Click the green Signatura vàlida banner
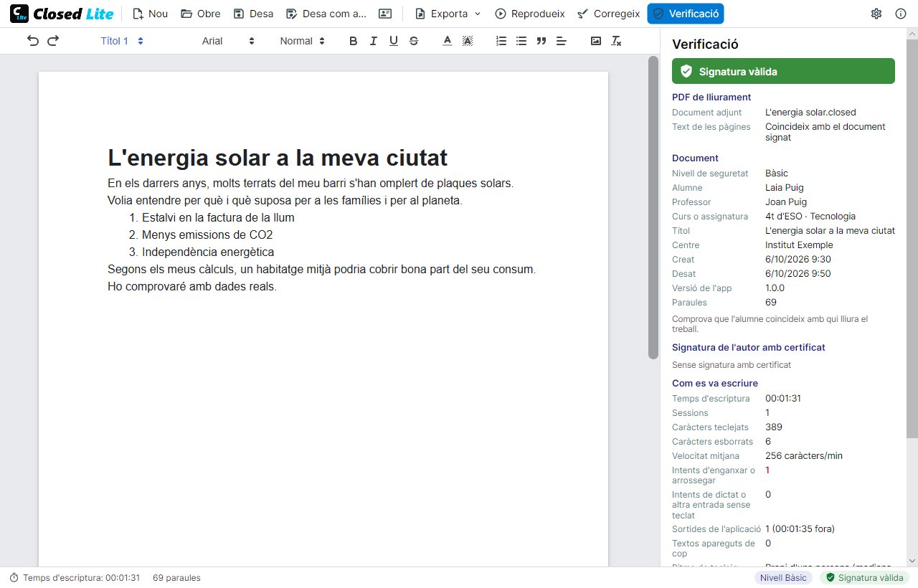 pyautogui.click(x=783, y=71)
